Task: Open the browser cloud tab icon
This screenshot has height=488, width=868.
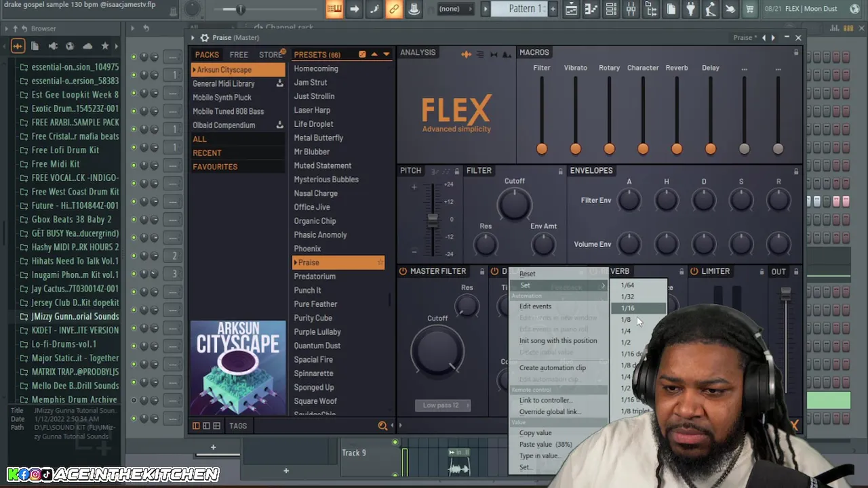Action: pyautogui.click(x=87, y=46)
